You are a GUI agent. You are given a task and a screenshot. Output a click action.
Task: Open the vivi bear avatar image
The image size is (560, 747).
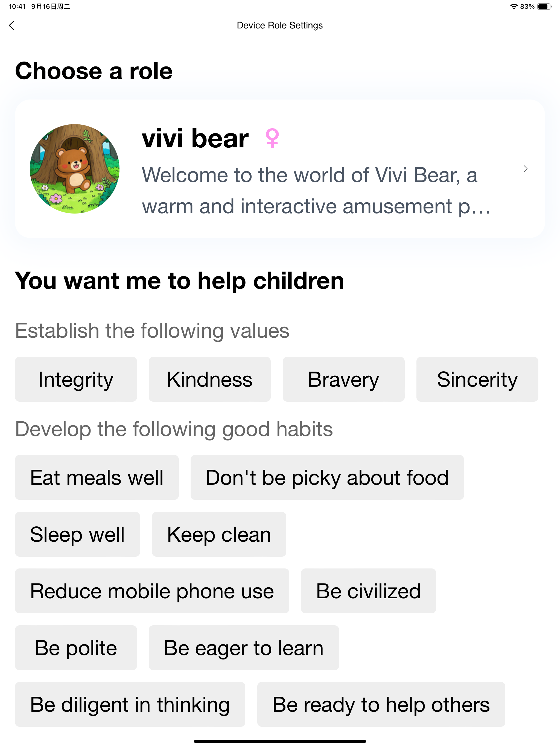coord(75,168)
